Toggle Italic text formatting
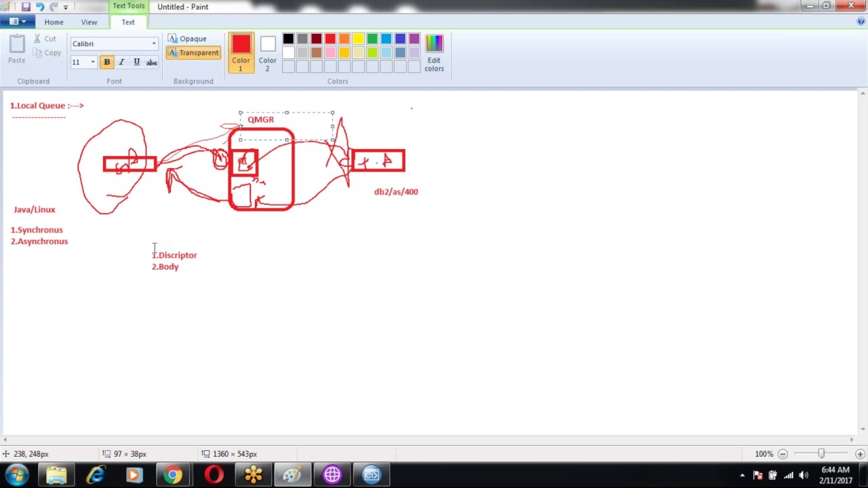868x488 pixels. coord(121,62)
